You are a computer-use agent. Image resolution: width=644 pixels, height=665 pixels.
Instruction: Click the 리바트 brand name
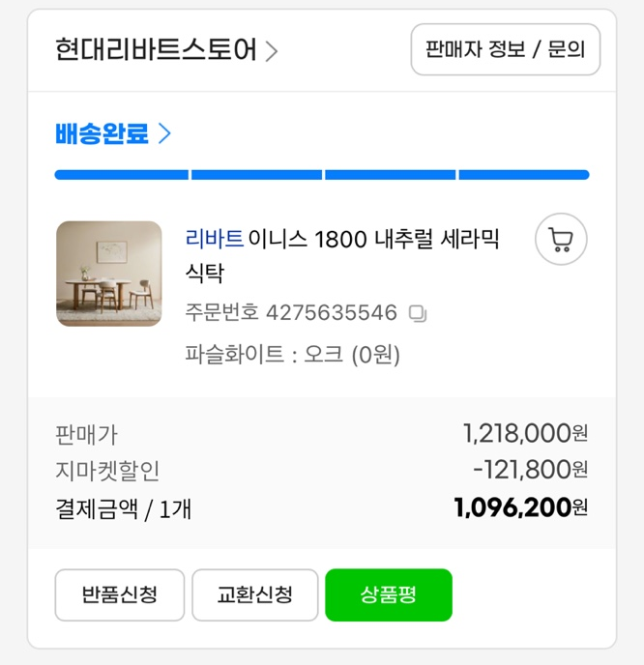coord(214,239)
